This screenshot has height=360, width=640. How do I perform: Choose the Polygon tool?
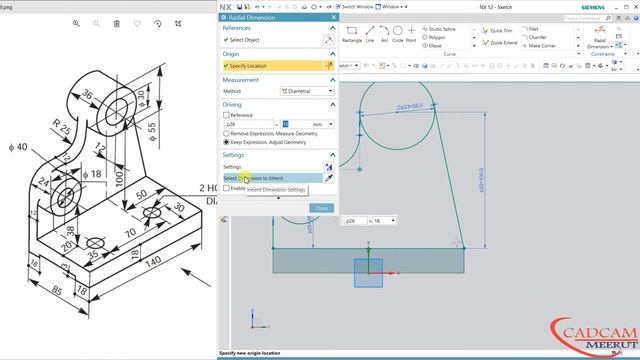coord(434,37)
